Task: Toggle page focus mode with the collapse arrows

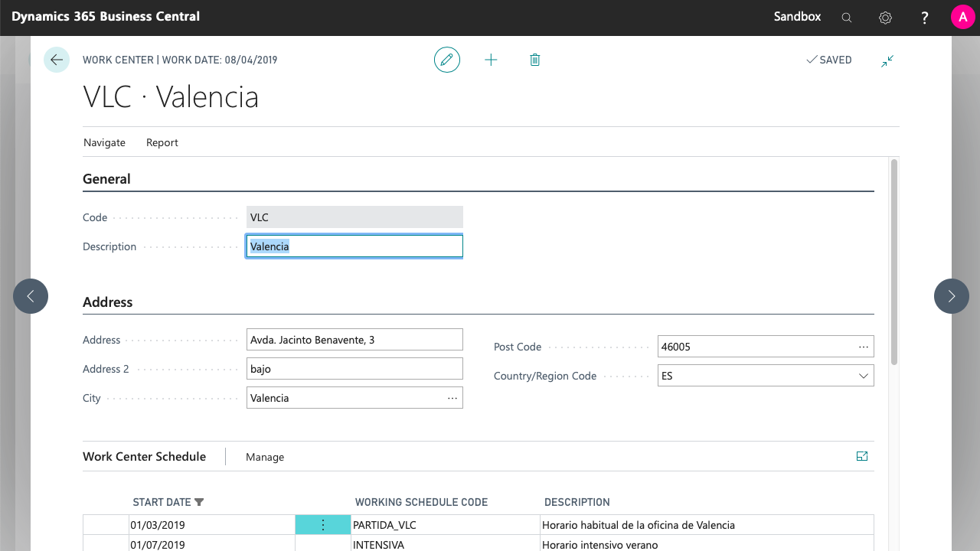Action: pyautogui.click(x=887, y=60)
